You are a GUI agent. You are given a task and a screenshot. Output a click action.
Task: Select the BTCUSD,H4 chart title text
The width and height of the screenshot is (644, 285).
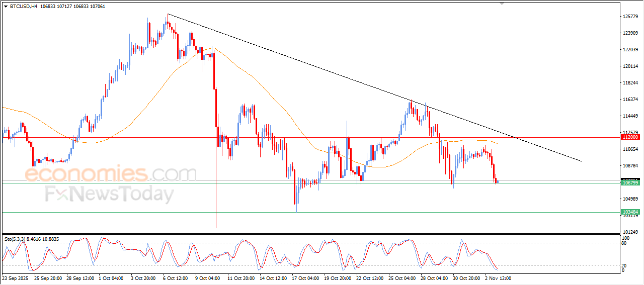pos(23,7)
